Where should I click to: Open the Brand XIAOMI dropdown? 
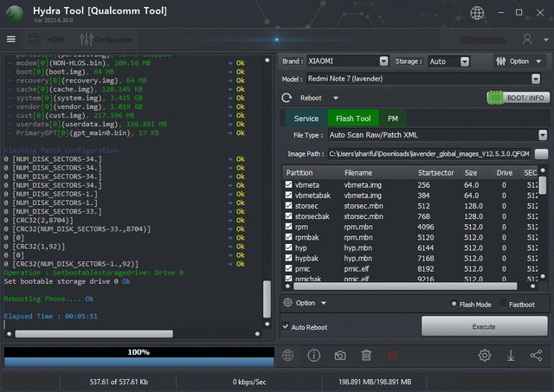(x=383, y=61)
